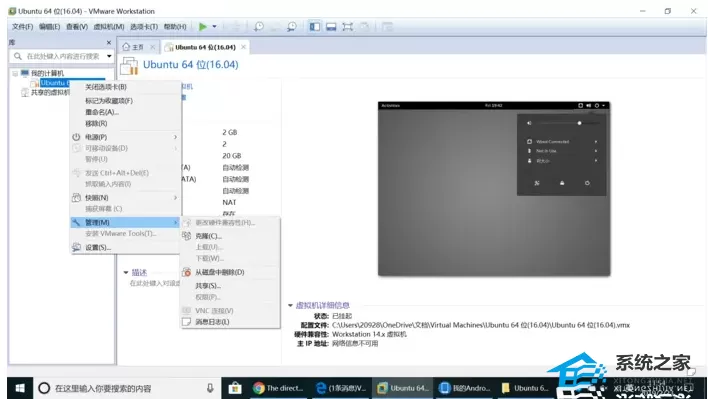
Task: Click the take snapshot clock toolbar icon
Action: (258, 27)
